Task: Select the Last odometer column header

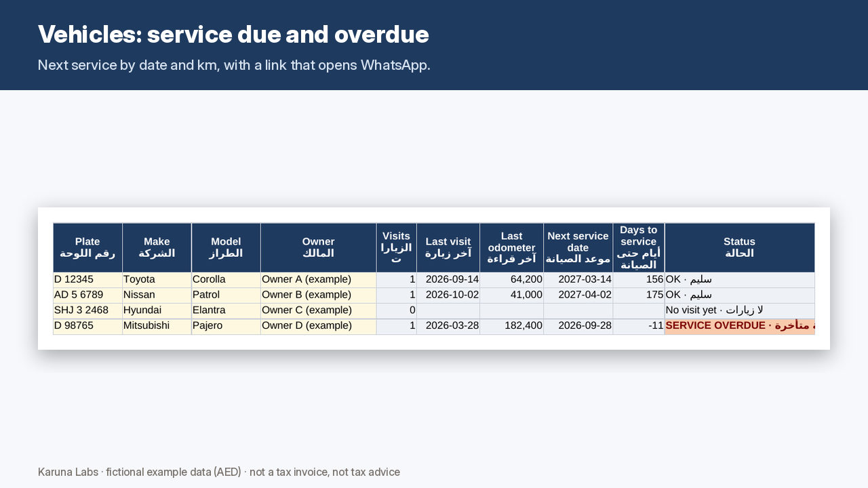Action: click(511, 247)
